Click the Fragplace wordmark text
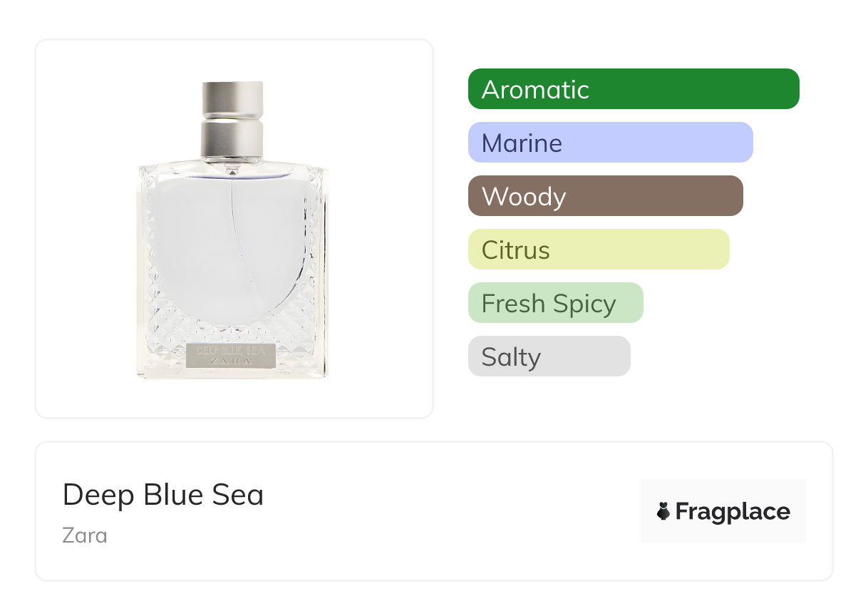Image resolution: width=868 pixels, height=616 pixels. point(733,512)
